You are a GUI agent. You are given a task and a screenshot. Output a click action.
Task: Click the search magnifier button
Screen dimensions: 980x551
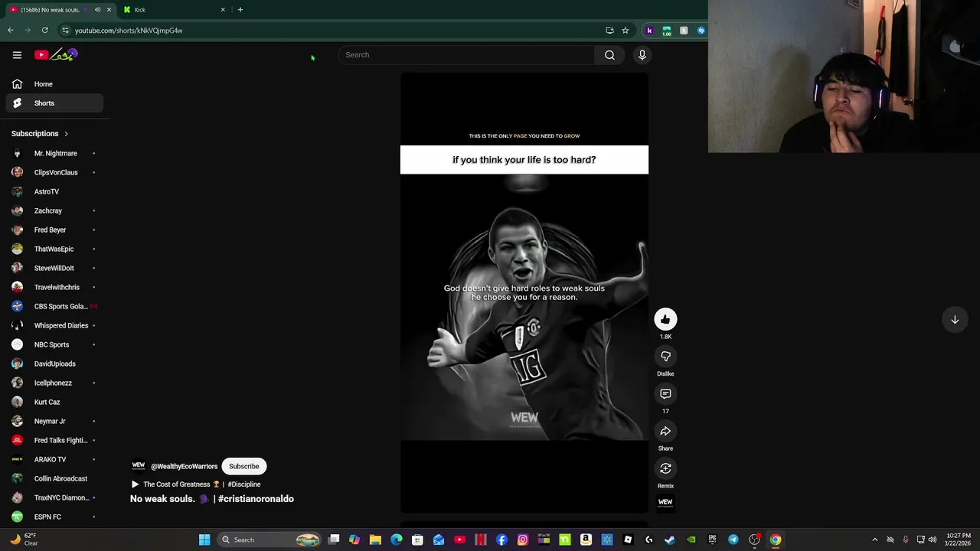click(609, 55)
